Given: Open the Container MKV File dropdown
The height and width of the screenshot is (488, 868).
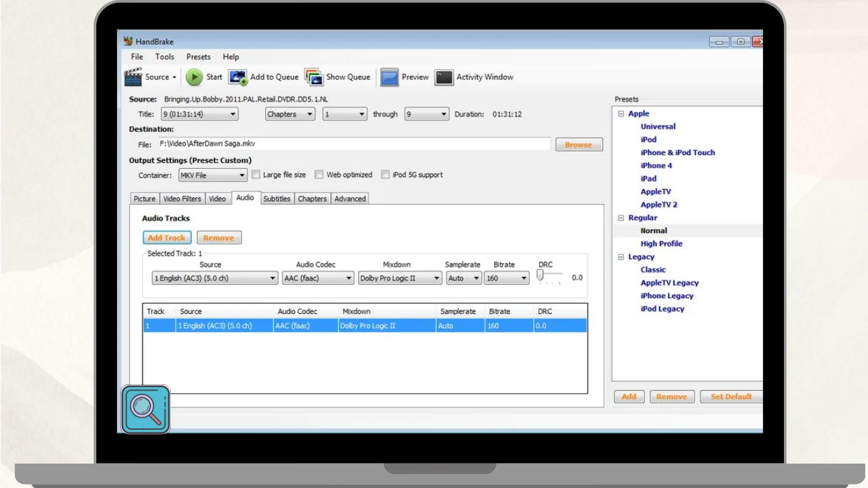Looking at the screenshot, I should pyautogui.click(x=213, y=176).
